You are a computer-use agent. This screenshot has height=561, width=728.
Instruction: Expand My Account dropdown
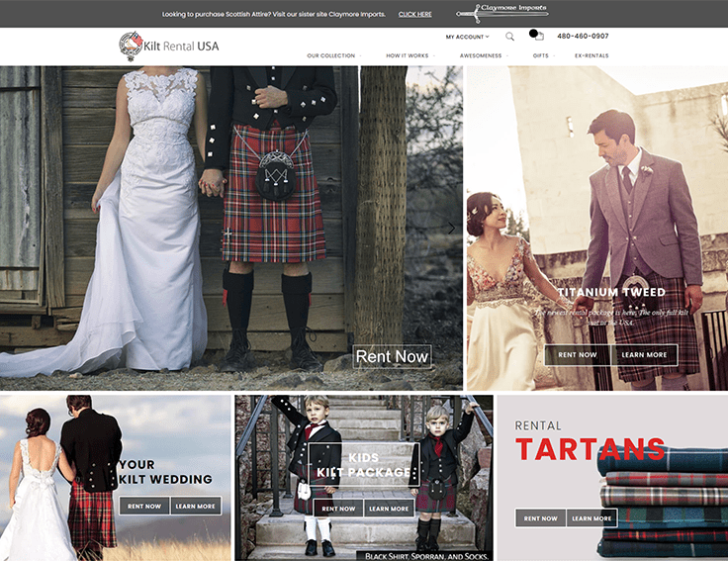pyautogui.click(x=468, y=37)
